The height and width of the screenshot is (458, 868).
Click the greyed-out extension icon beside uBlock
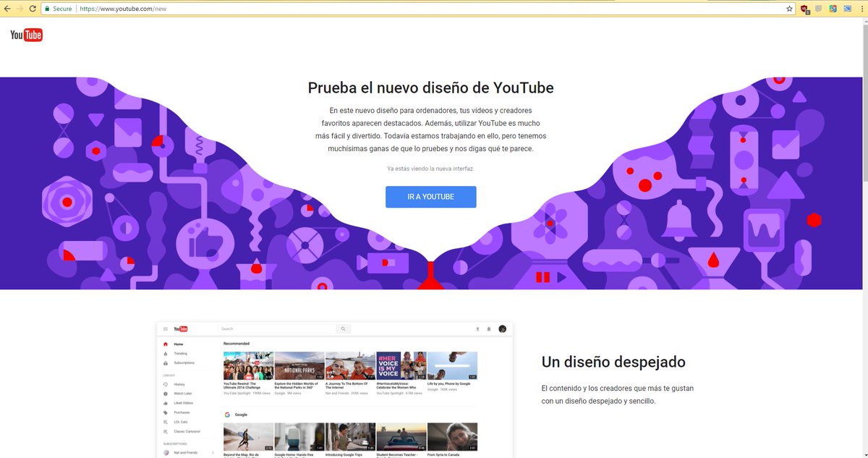tap(819, 9)
